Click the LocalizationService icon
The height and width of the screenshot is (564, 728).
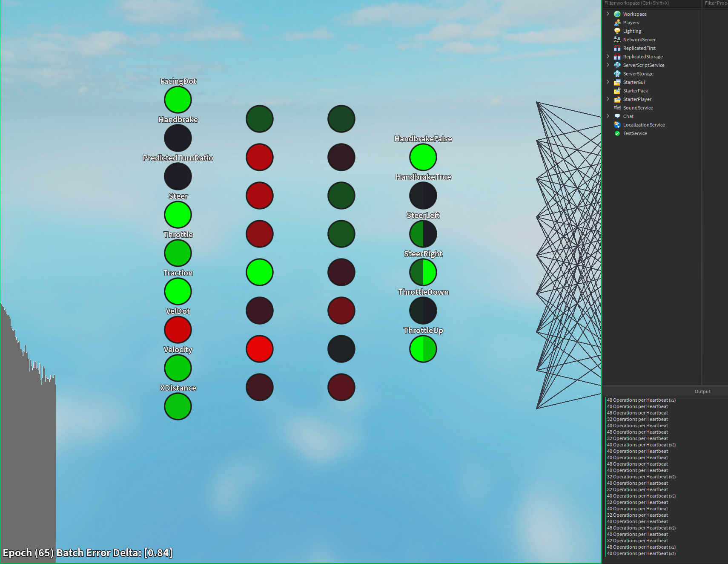point(617,125)
